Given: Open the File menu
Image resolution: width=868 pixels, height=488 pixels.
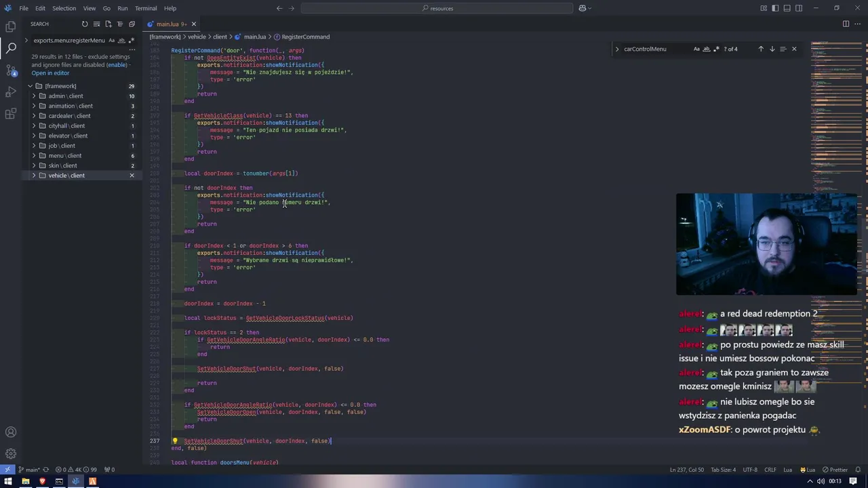Looking at the screenshot, I should click(24, 8).
